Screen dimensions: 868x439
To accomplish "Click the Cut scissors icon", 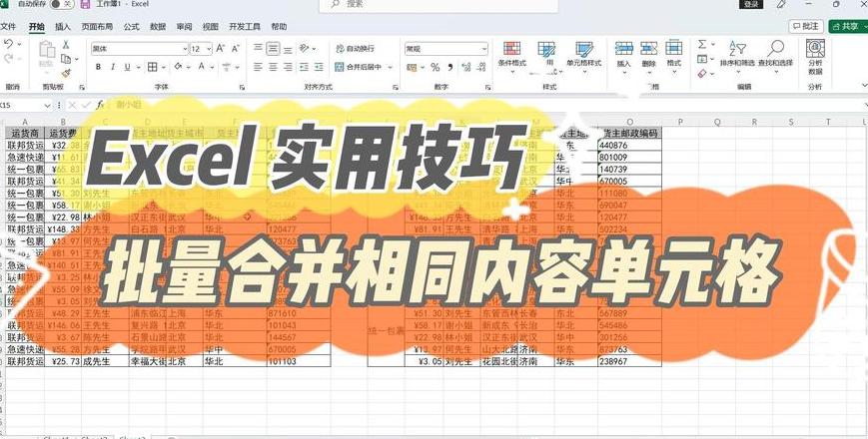I will (x=65, y=45).
